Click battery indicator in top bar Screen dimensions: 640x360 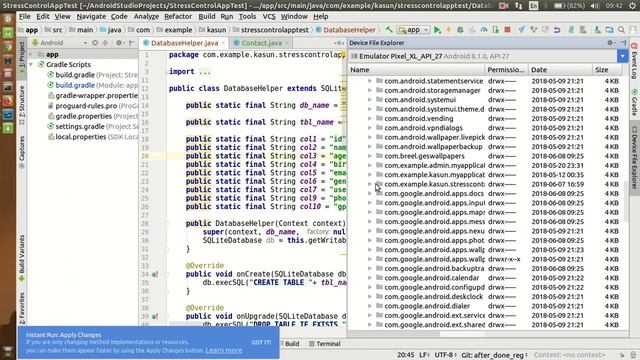click(x=569, y=5)
